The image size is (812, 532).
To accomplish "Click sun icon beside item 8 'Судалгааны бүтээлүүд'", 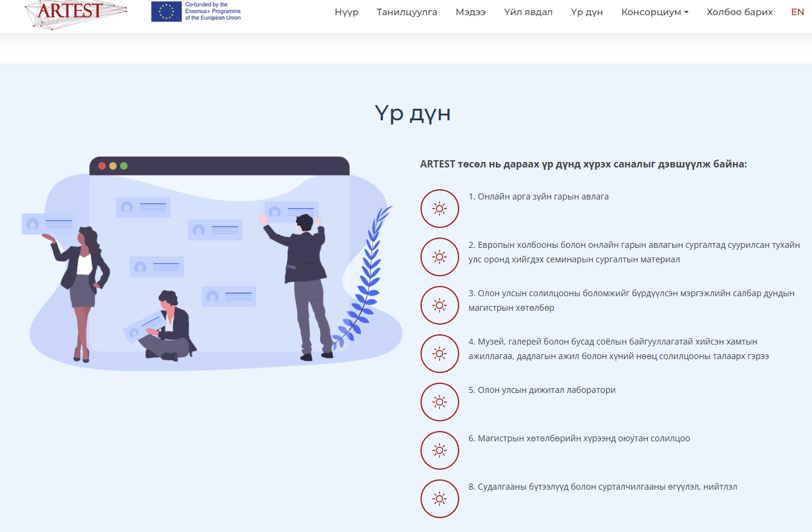I will pos(440,499).
